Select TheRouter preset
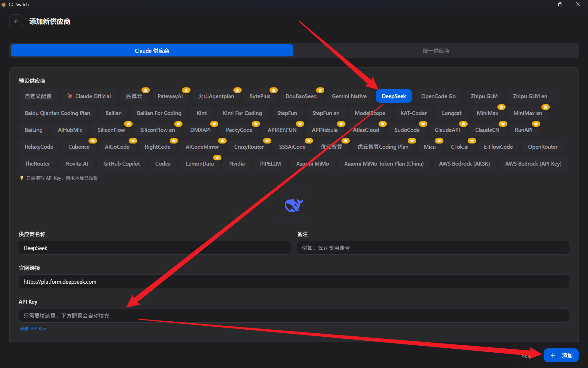Image resolution: width=588 pixels, height=368 pixels. [x=37, y=163]
